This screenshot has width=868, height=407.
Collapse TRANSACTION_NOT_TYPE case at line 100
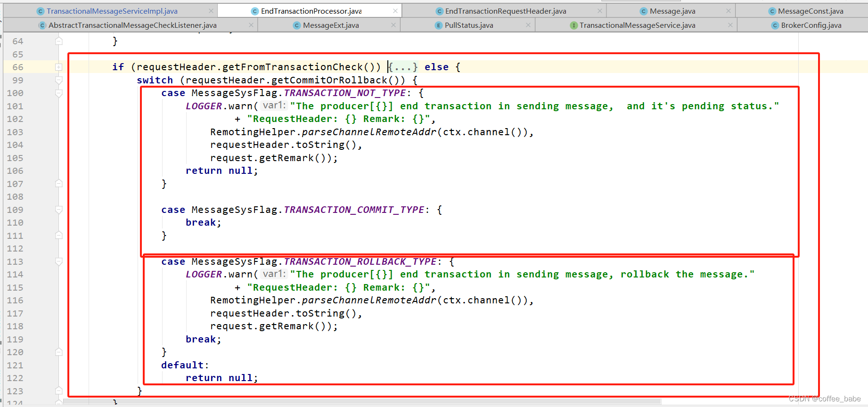coord(59,93)
